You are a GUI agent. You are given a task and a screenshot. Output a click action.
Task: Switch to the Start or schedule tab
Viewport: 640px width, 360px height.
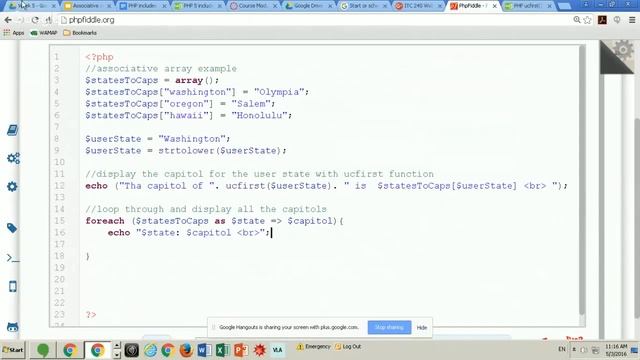[363, 6]
